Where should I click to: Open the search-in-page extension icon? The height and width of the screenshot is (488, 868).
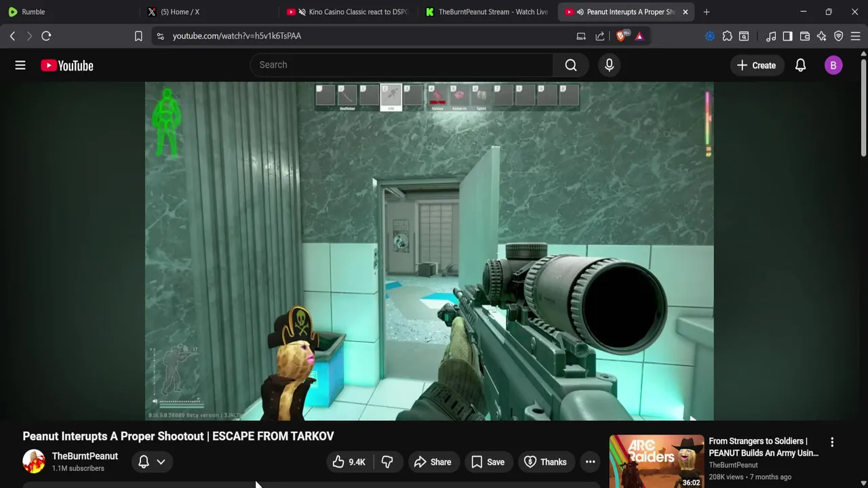coord(744,36)
